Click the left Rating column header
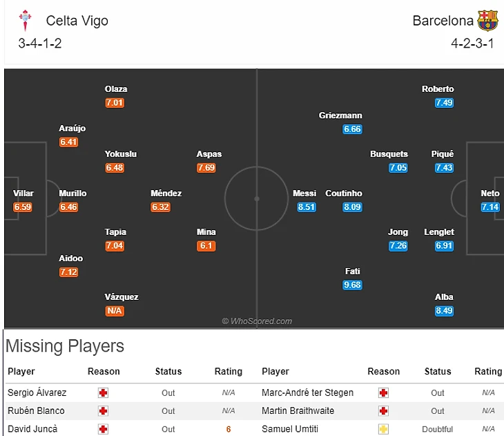Image resolution: width=504 pixels, height=436 pixels. (228, 371)
